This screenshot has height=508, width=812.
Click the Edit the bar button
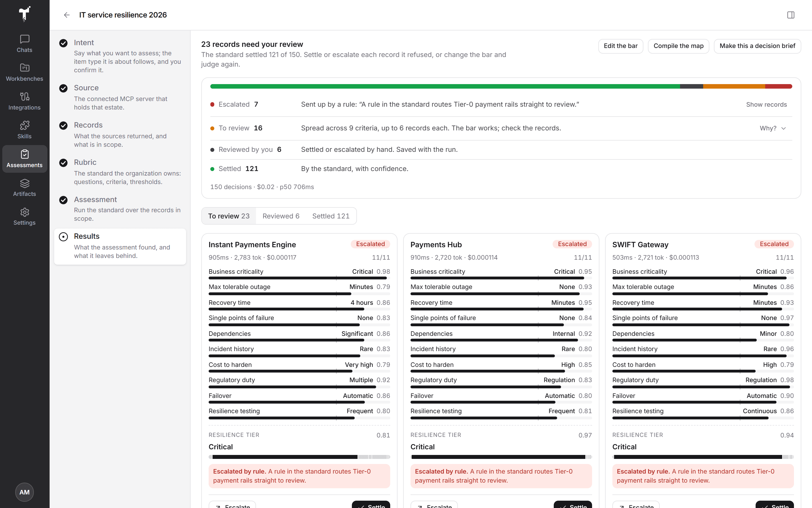click(x=620, y=46)
